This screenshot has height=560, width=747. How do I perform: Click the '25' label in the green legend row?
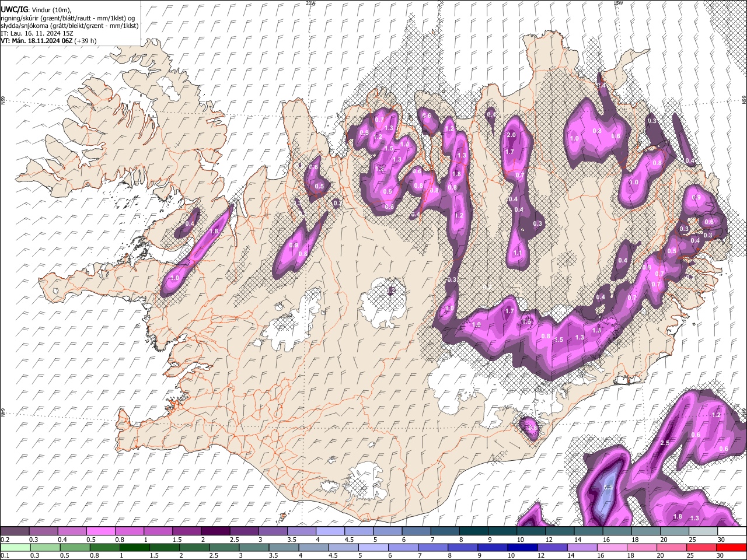(692, 556)
